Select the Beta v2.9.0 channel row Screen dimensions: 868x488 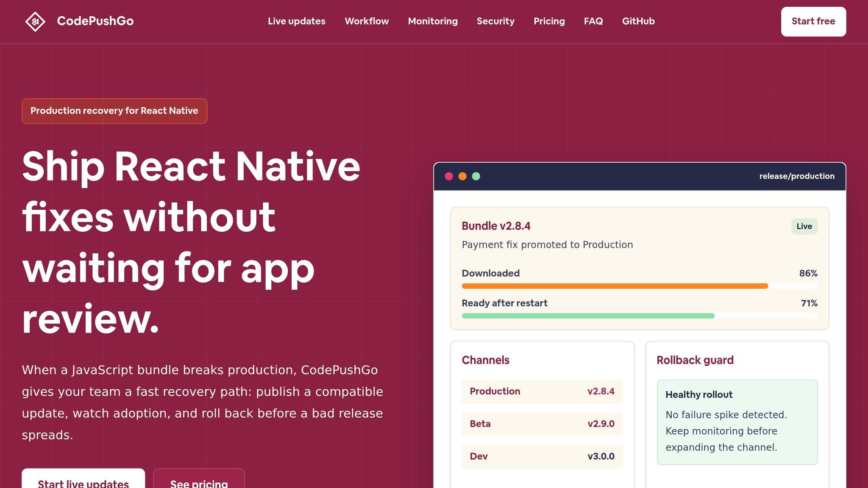pyautogui.click(x=542, y=424)
